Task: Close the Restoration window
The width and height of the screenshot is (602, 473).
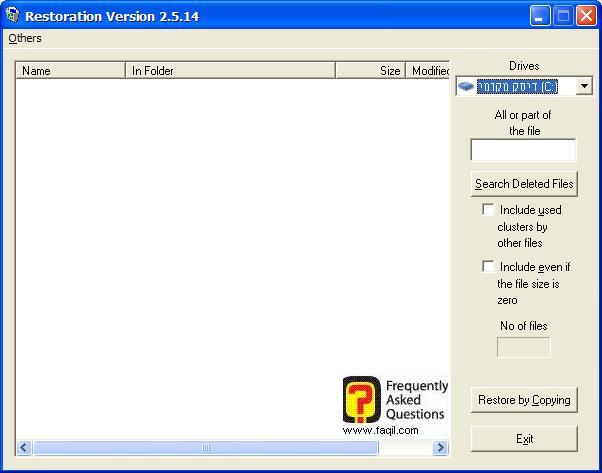Action: (x=586, y=16)
